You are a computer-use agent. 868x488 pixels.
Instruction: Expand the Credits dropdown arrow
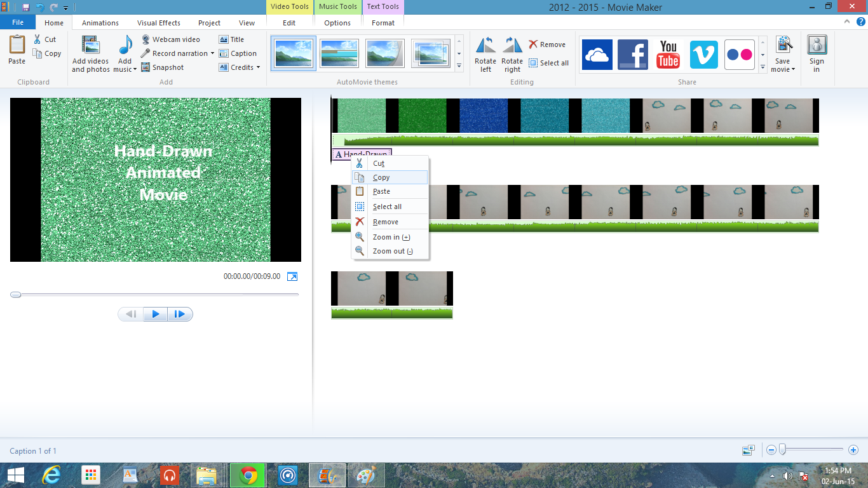coord(259,67)
